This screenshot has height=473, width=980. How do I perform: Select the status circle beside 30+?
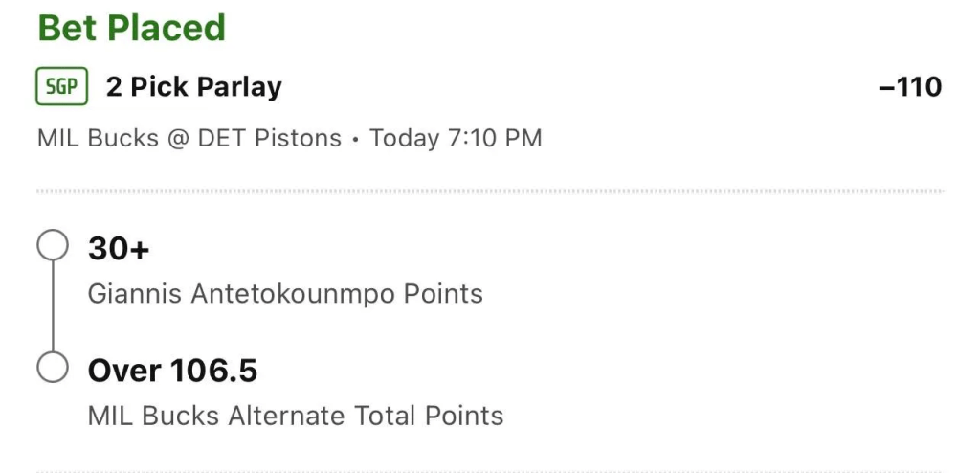[53, 244]
